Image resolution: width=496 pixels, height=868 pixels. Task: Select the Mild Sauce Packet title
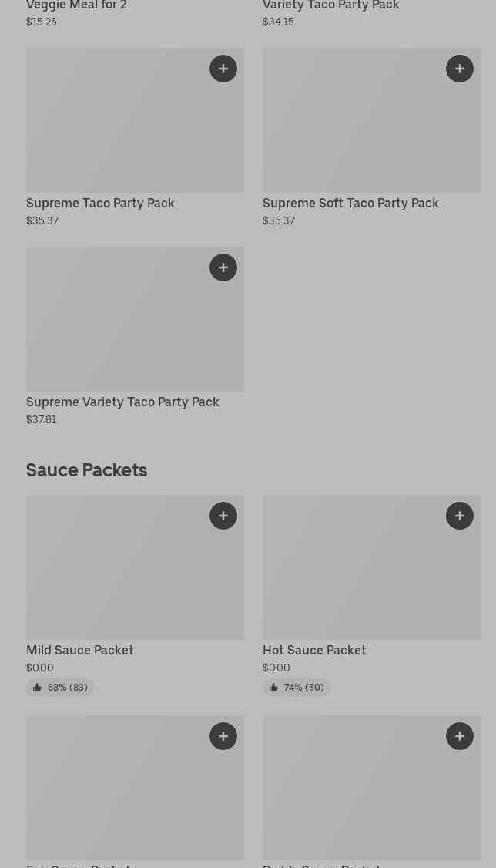(80, 651)
